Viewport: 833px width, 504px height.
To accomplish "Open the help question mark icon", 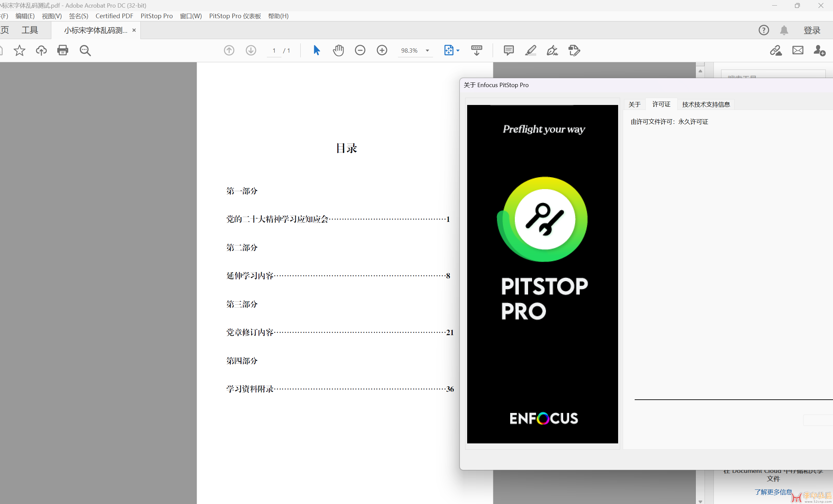I will [763, 30].
